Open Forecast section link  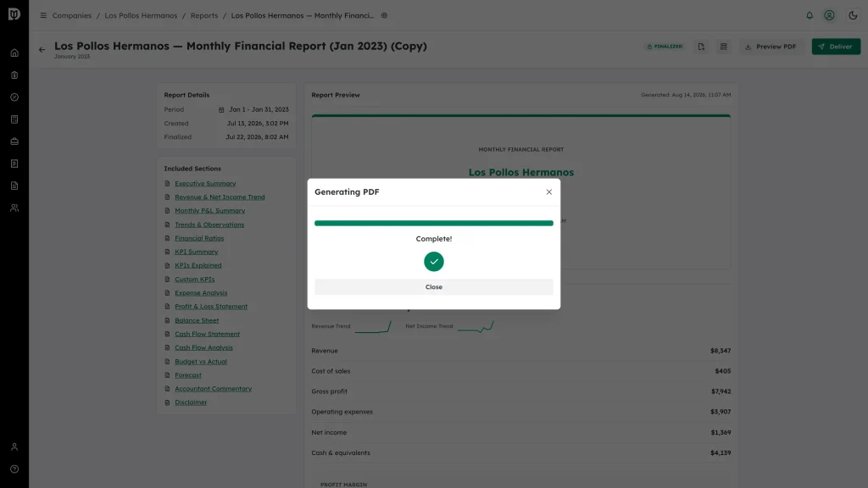click(188, 375)
